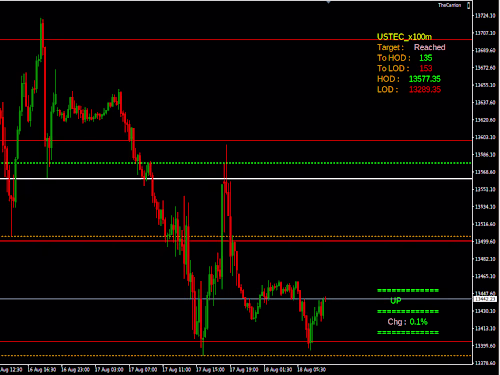Click the '18 Aug 01:30' time axis label
Viewport: 500px width, 375px height.
click(x=278, y=369)
